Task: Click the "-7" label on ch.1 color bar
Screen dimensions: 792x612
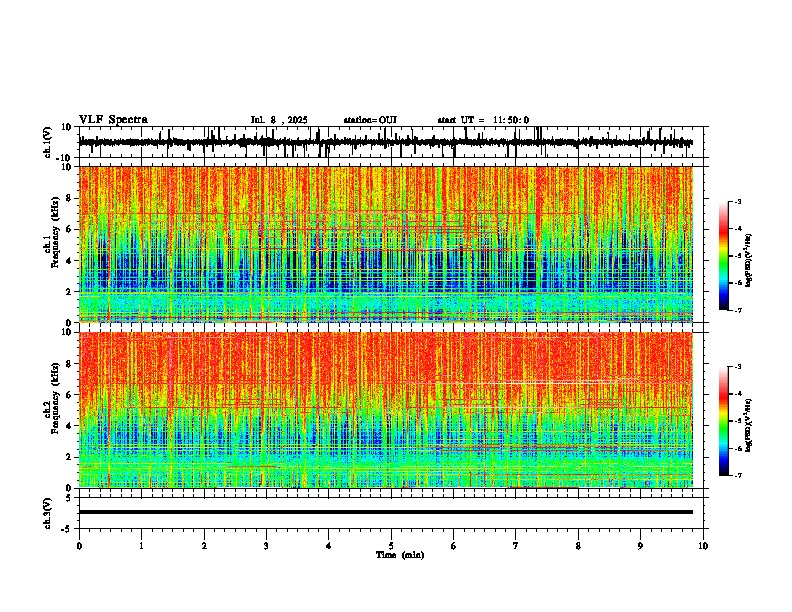Action: tap(738, 310)
